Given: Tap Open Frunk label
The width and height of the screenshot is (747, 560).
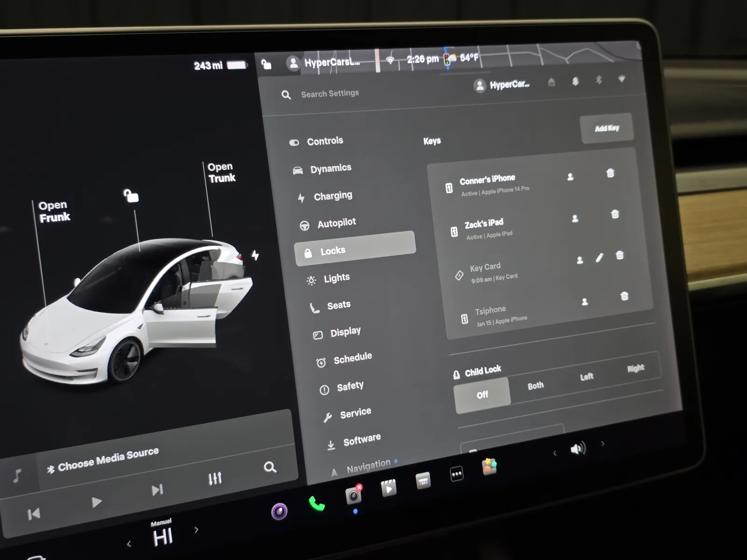Looking at the screenshot, I should point(54,212).
